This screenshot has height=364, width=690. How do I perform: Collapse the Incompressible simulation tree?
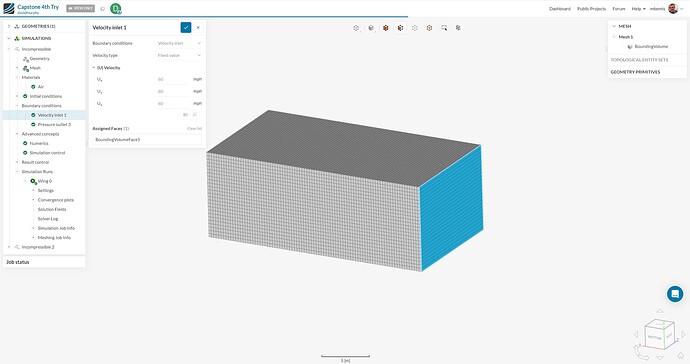coord(9,49)
